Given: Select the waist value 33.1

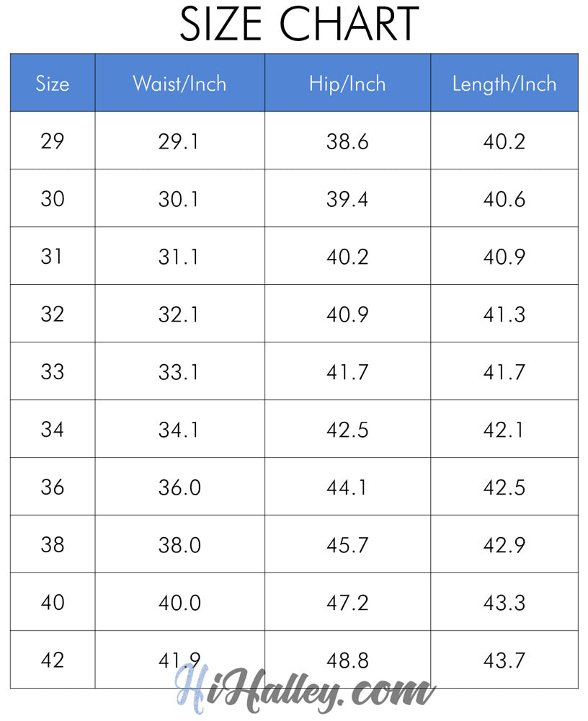Looking at the screenshot, I should click(179, 371).
